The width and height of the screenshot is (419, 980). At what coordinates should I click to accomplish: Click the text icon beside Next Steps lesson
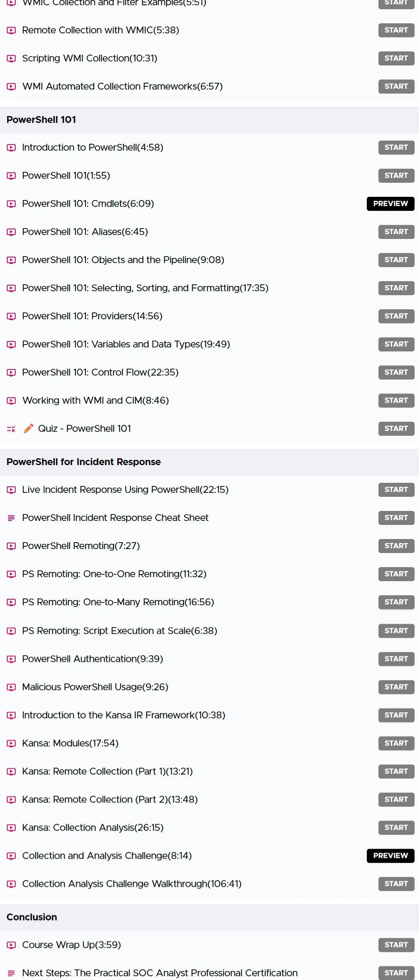point(11,973)
